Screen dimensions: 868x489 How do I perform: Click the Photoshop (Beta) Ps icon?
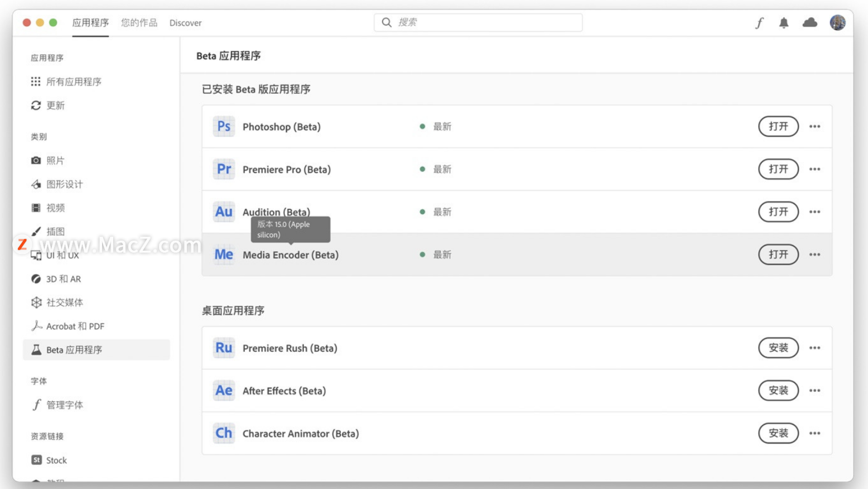pos(224,127)
